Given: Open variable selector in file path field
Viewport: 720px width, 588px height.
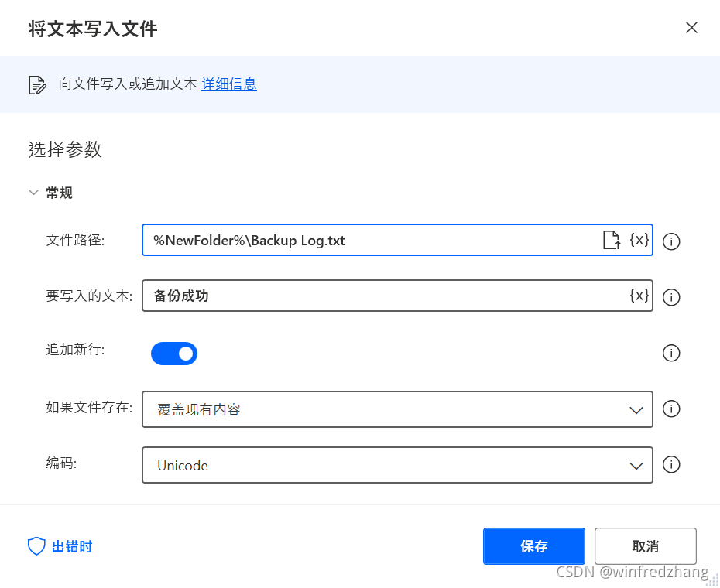Looking at the screenshot, I should click(639, 240).
